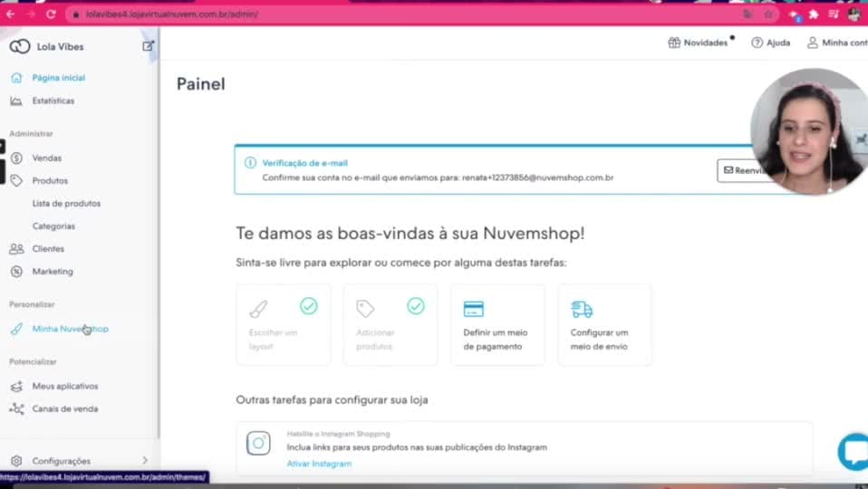This screenshot has height=489, width=868.
Task: Click the Escolher um layout checkmark
Action: pyautogui.click(x=308, y=306)
